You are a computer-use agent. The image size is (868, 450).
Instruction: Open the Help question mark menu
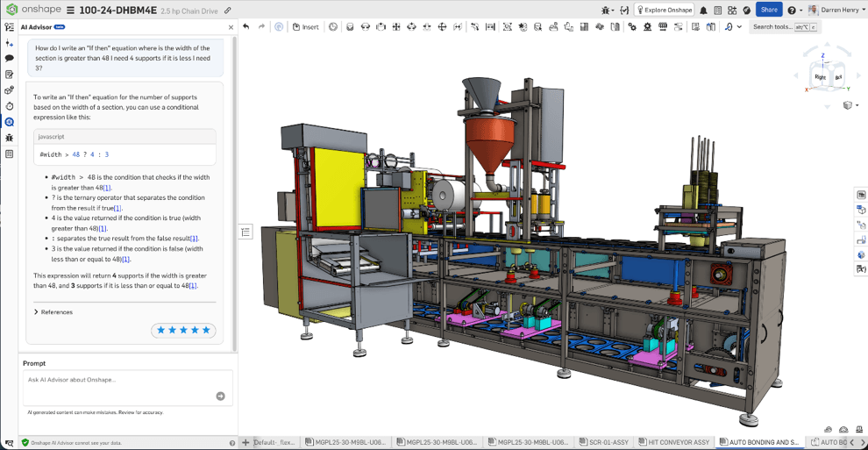point(794,10)
